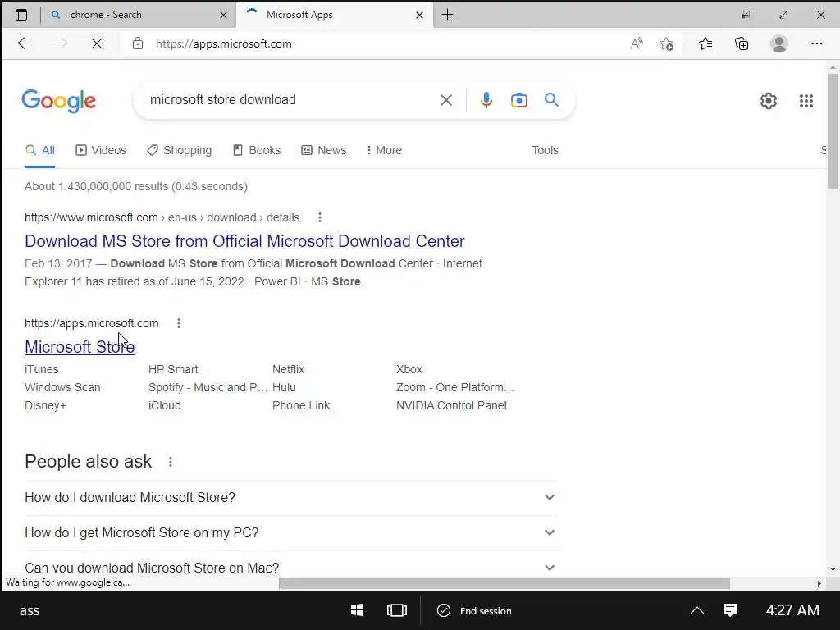840x630 pixels.
Task: Open the search Tools options
Action: click(545, 151)
